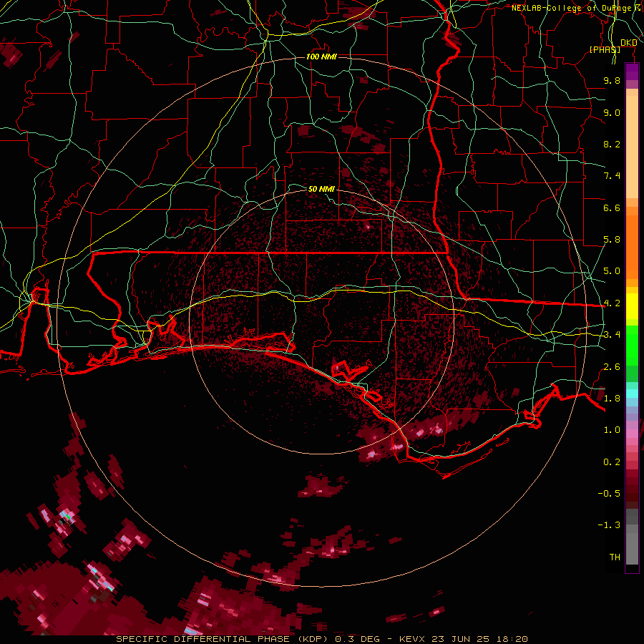Click the 8.2 value on the color scale
This screenshot has height=644, width=644.
point(612,144)
